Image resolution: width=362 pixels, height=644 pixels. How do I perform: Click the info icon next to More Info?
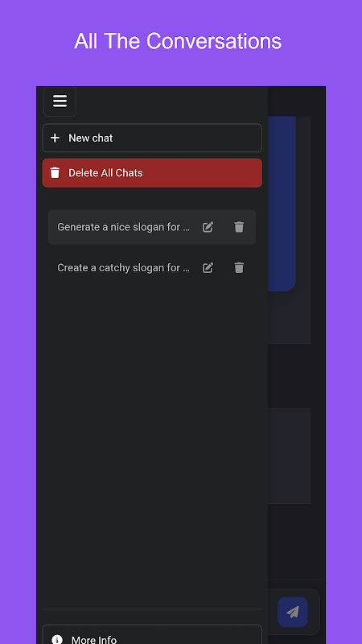point(57,639)
